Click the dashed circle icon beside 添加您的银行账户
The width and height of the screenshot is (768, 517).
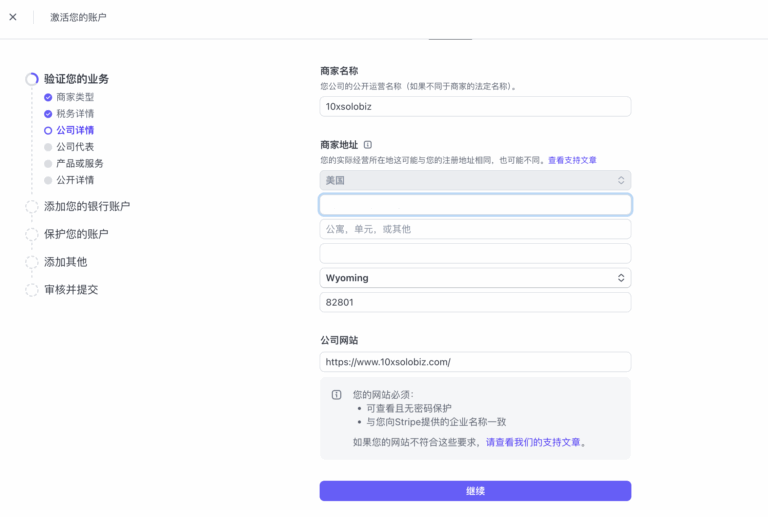coord(32,207)
